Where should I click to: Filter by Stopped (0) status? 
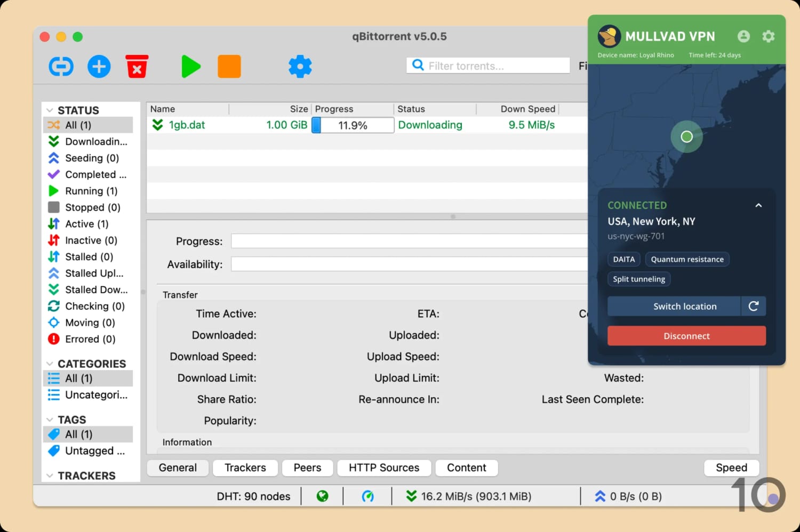[x=88, y=207]
